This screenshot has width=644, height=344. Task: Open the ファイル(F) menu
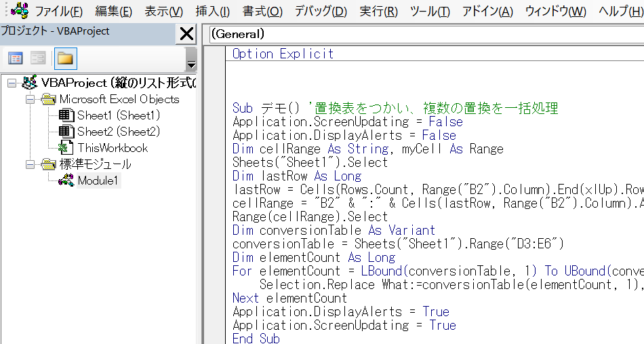pyautogui.click(x=58, y=11)
